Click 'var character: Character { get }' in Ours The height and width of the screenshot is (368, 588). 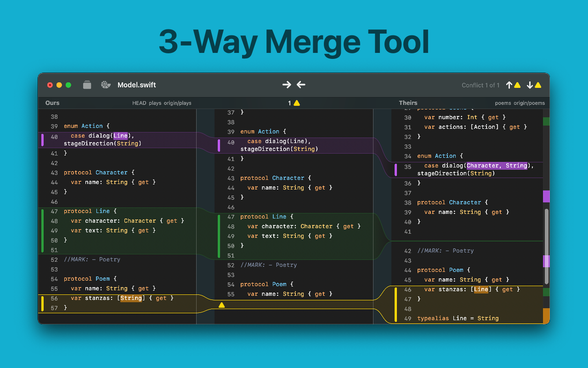point(127,221)
